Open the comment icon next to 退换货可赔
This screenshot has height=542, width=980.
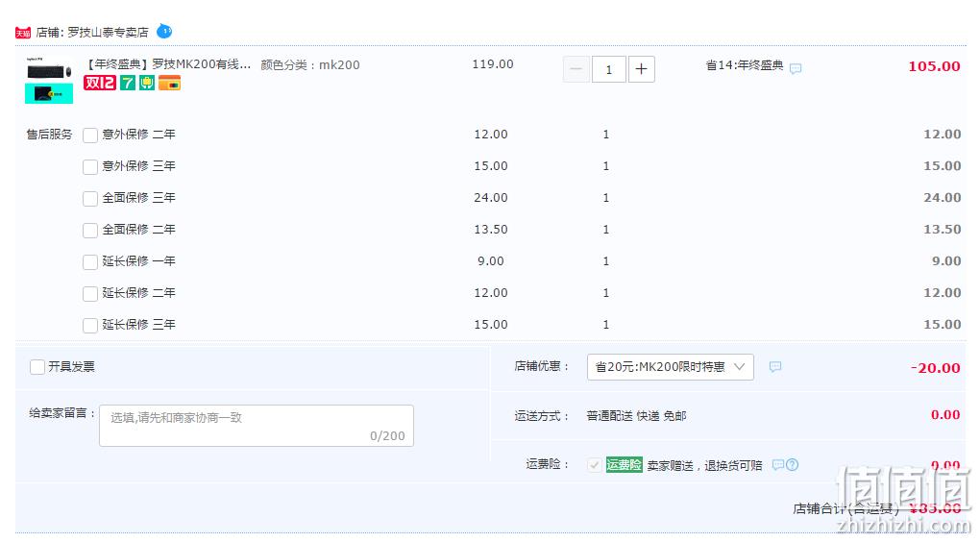coord(778,464)
